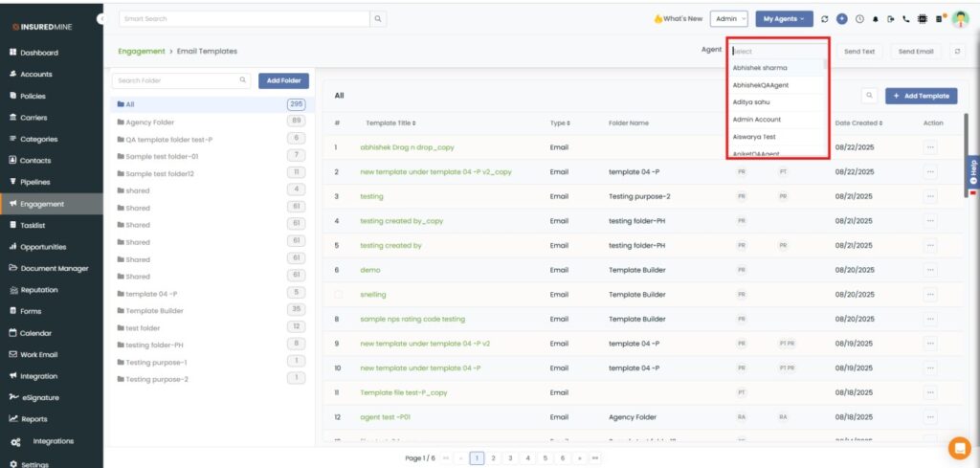Open the eSignature section
The width and height of the screenshot is (980, 468).
[34, 397]
